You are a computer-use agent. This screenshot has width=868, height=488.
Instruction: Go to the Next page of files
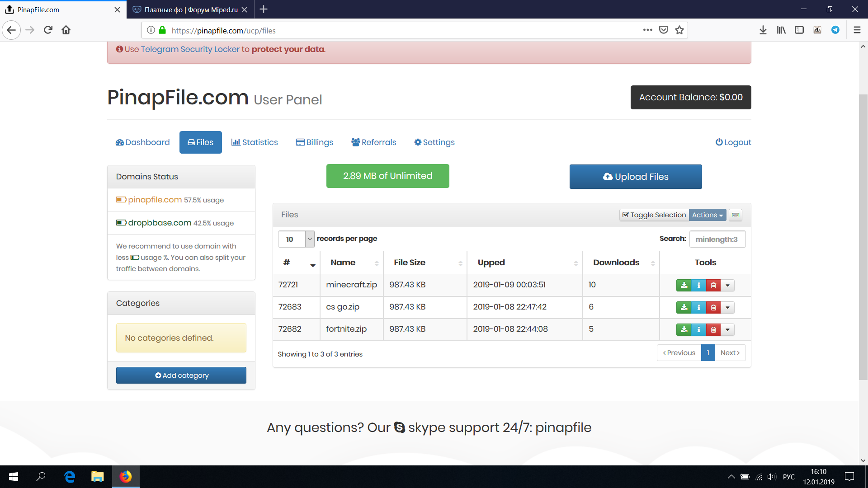pyautogui.click(x=730, y=353)
